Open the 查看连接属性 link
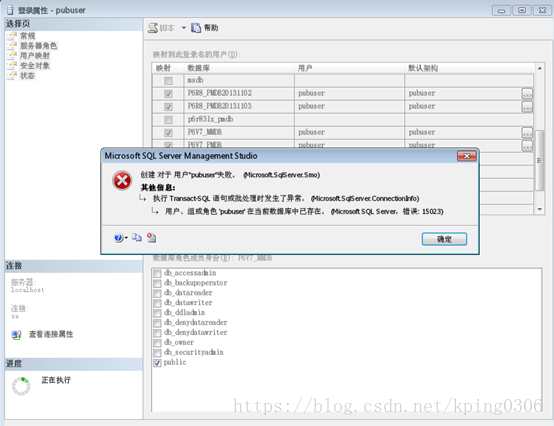This screenshot has width=554, height=426. coord(51,334)
